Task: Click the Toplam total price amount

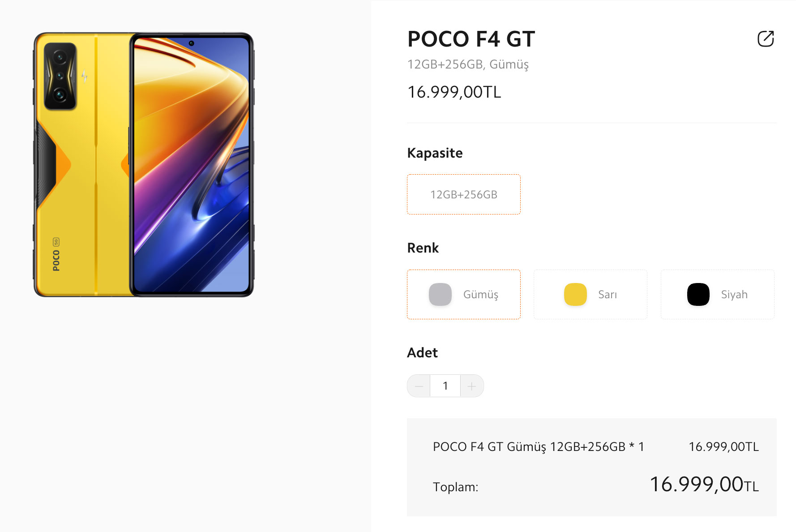Action: point(704,485)
